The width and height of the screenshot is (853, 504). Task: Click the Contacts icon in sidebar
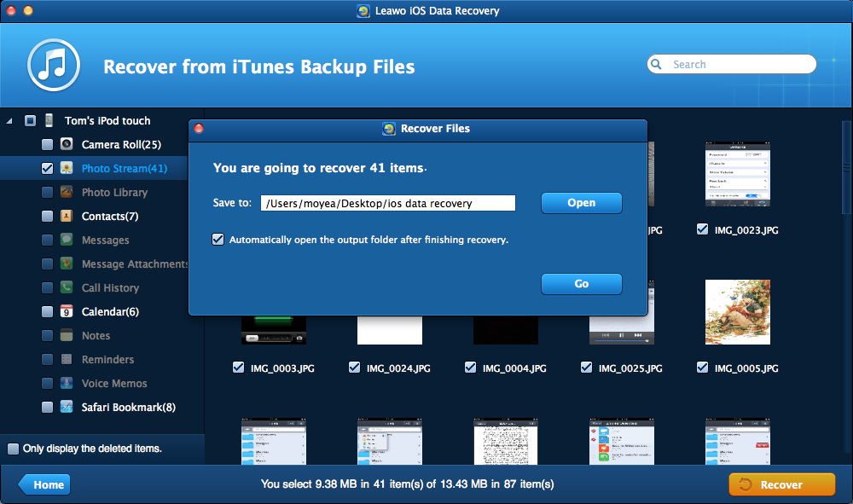click(67, 217)
